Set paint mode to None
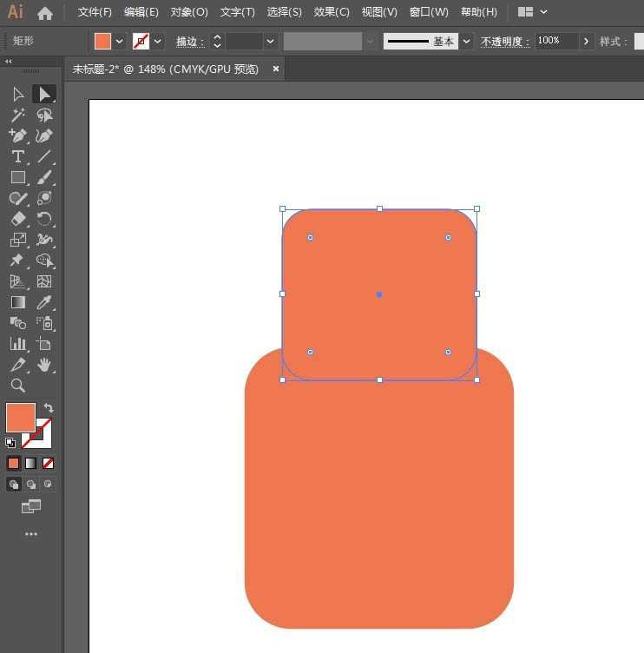 49,464
